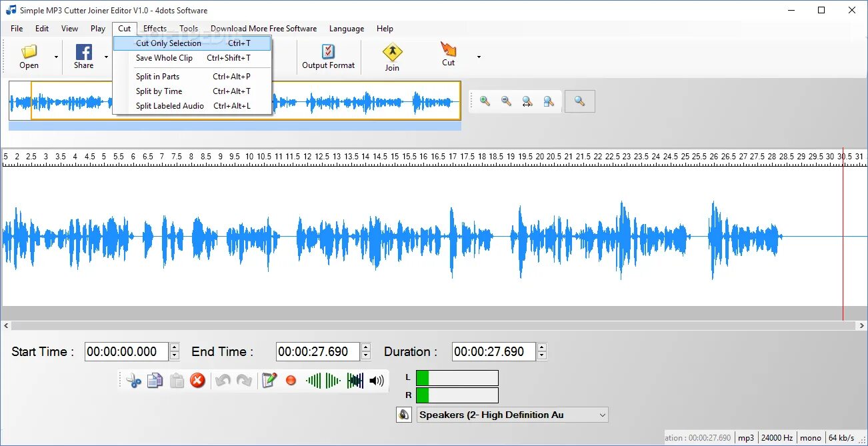The image size is (868, 446).
Task: Click the Duration input field
Action: [x=494, y=352]
